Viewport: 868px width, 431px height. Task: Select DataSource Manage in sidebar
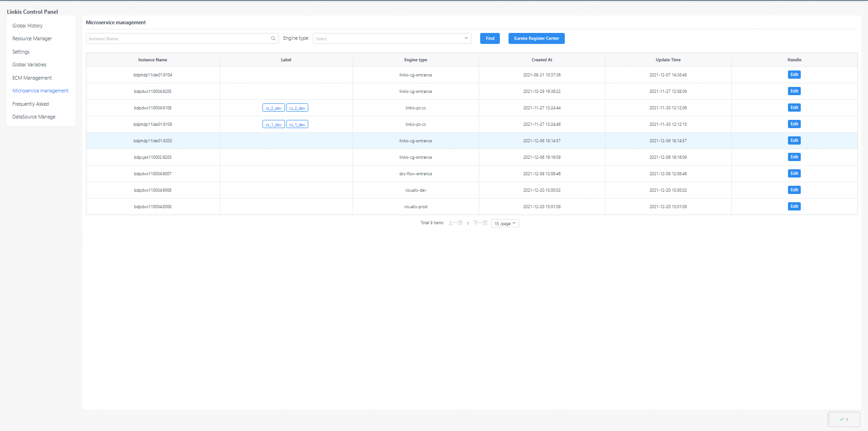coord(34,117)
